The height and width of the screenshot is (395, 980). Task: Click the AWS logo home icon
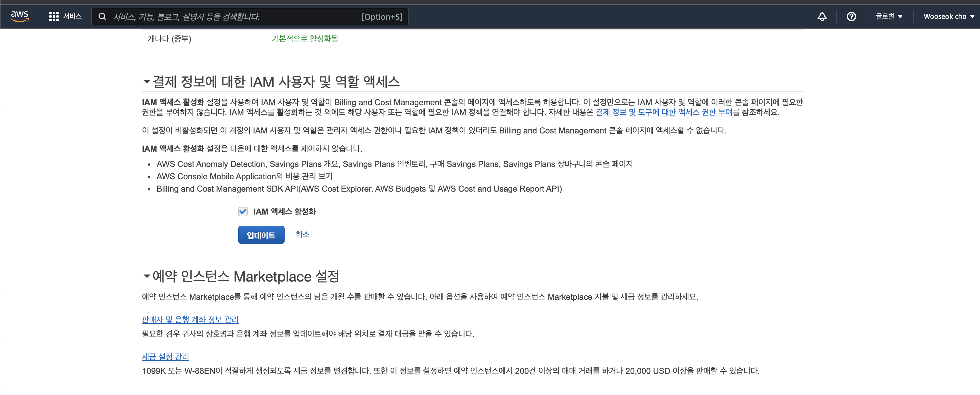point(19,16)
